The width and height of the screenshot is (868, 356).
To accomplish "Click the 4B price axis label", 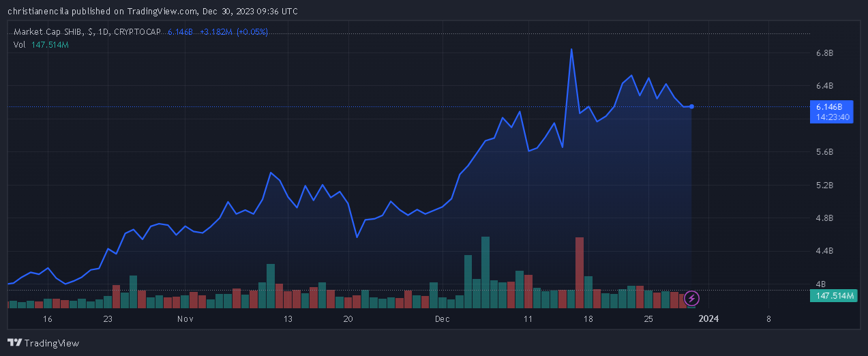I will [821, 284].
